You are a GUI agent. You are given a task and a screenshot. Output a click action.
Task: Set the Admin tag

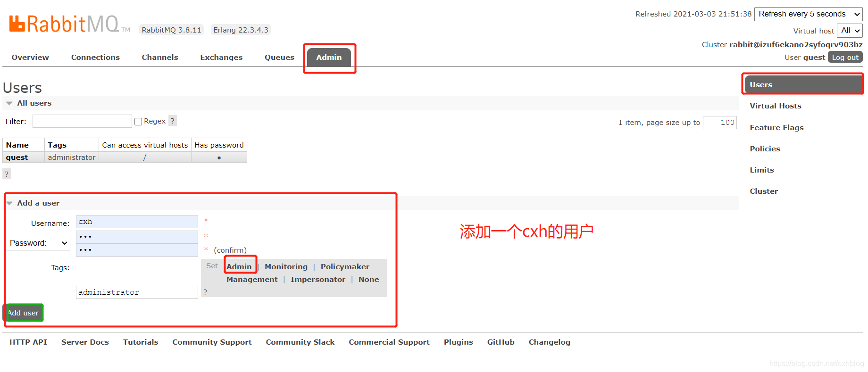(239, 267)
